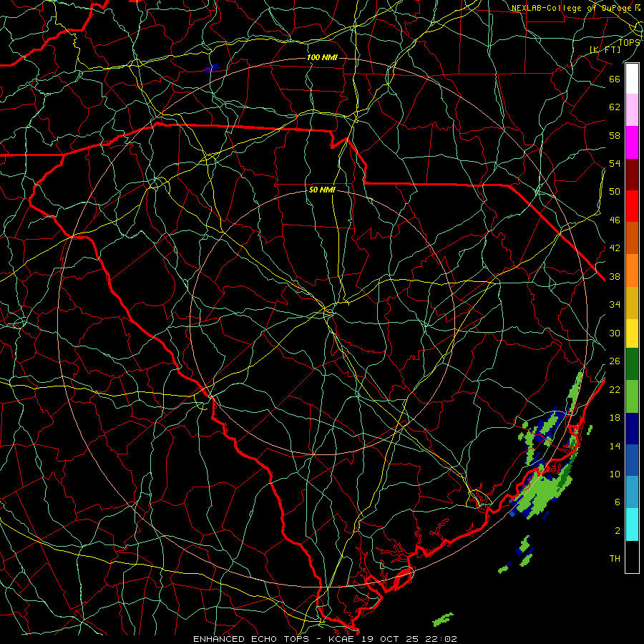Select the bright red legend swatch
The width and height of the screenshot is (644, 644).
pyautogui.click(x=632, y=206)
